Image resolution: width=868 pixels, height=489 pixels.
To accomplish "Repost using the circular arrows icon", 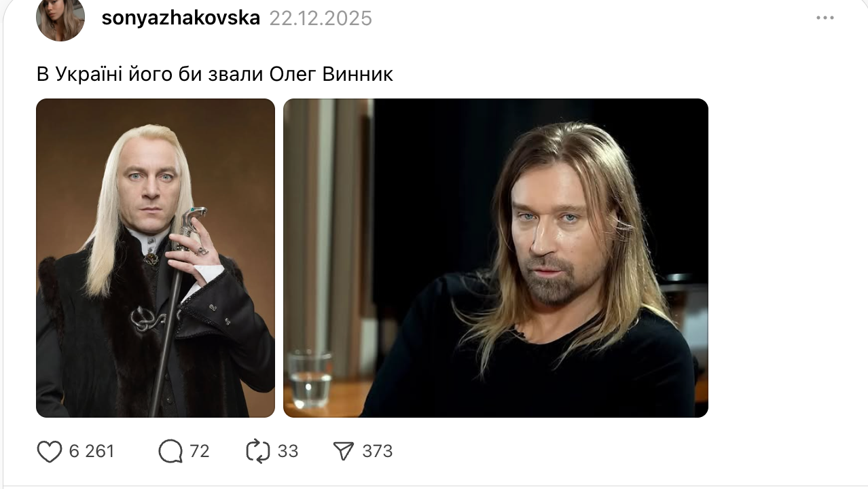I will pyautogui.click(x=258, y=452).
